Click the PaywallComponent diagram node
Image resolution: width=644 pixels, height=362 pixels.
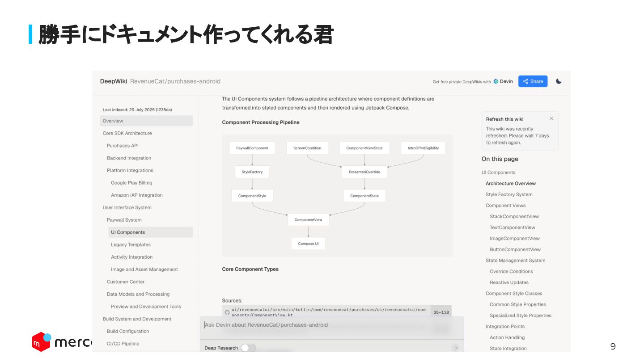252,148
